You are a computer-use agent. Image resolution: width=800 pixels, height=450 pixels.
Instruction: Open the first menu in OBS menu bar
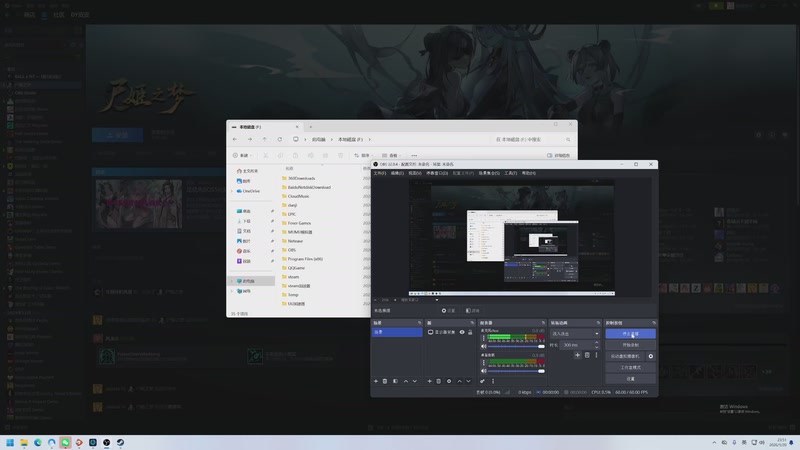click(x=380, y=173)
